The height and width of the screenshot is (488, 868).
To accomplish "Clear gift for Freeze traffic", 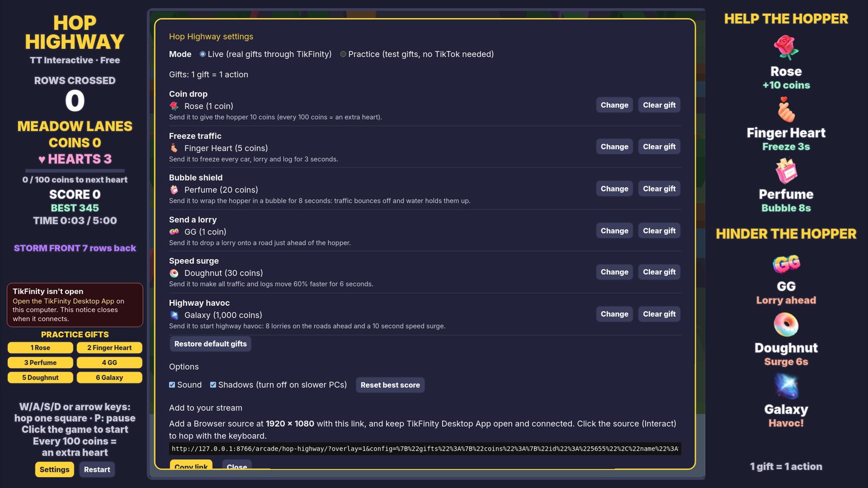I will [x=659, y=147].
